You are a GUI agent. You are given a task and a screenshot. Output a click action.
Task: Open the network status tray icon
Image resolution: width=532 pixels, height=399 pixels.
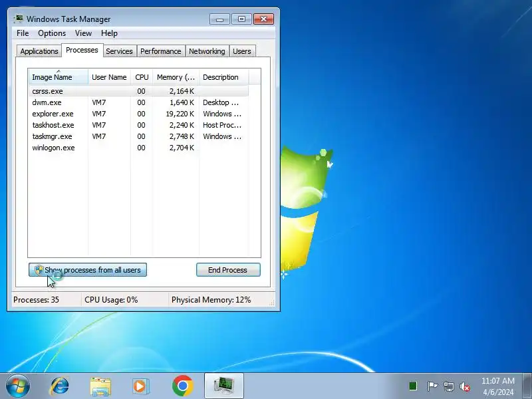click(448, 386)
